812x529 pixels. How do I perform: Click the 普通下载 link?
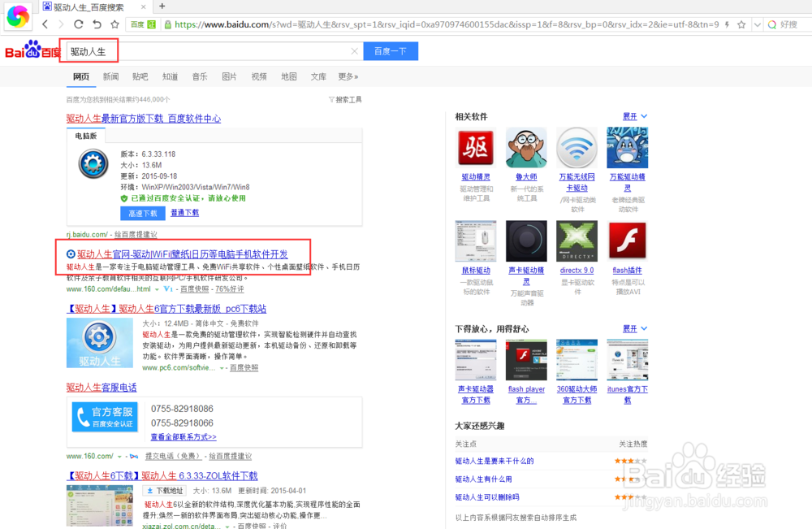pyautogui.click(x=185, y=212)
